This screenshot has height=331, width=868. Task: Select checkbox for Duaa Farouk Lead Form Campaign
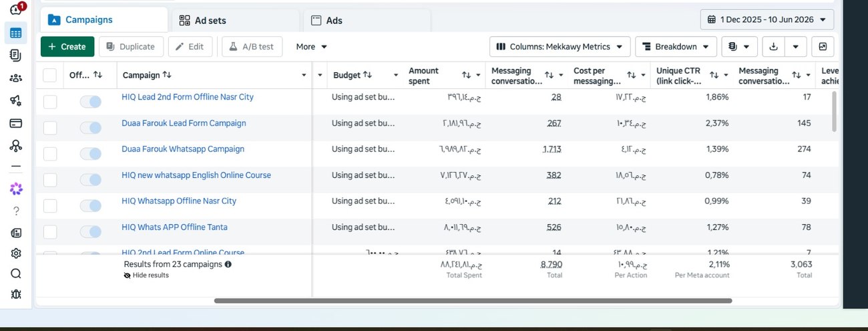coord(50,128)
